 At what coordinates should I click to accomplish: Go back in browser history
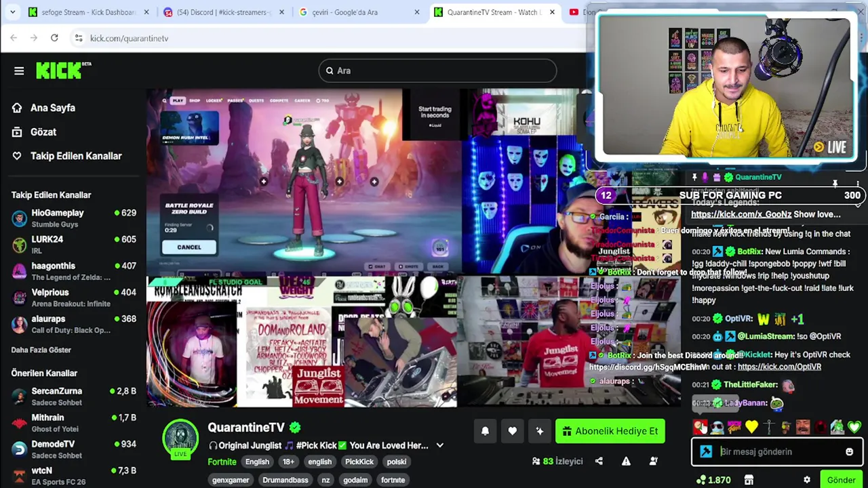[x=14, y=38]
